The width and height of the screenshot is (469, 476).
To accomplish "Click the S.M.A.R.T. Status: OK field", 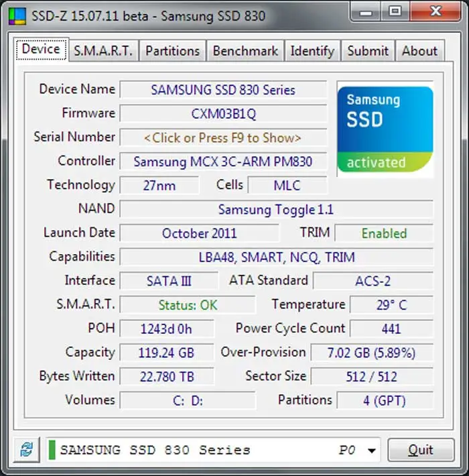I will click(x=188, y=305).
